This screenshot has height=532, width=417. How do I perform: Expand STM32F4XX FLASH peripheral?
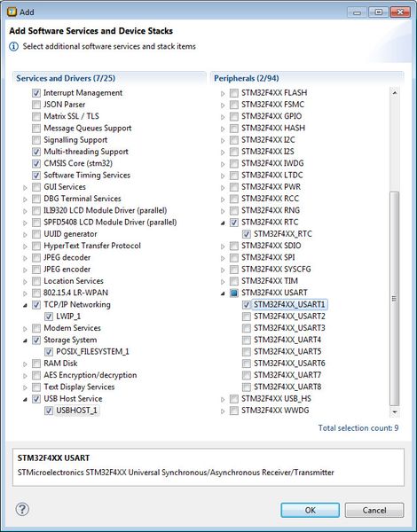(x=223, y=93)
